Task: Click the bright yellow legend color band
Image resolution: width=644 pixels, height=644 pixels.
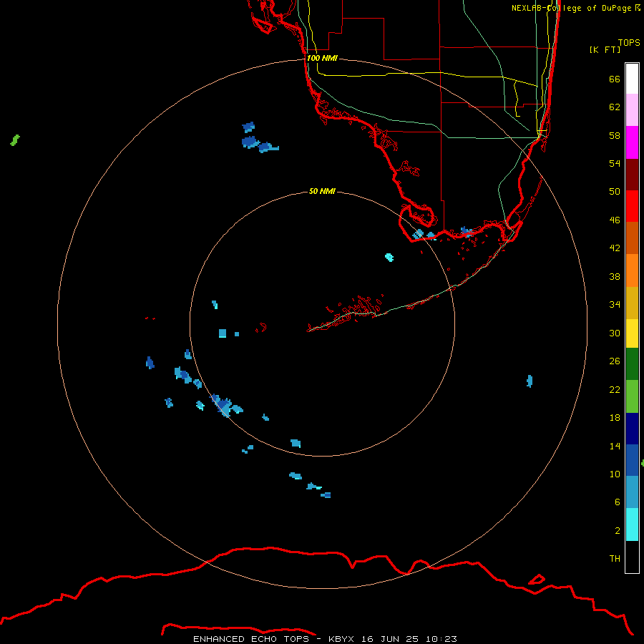Action: (632, 333)
